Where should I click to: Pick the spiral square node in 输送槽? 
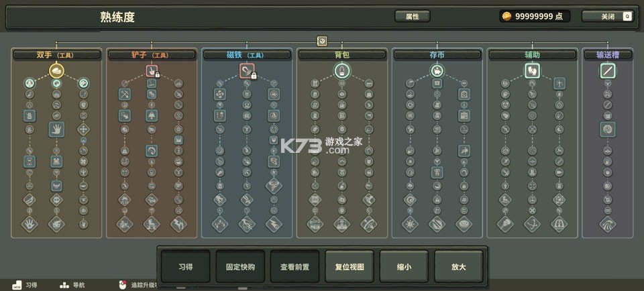coord(608,129)
